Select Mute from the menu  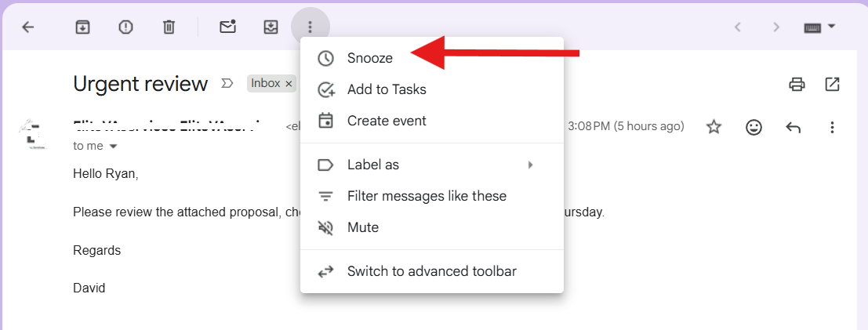point(432,227)
